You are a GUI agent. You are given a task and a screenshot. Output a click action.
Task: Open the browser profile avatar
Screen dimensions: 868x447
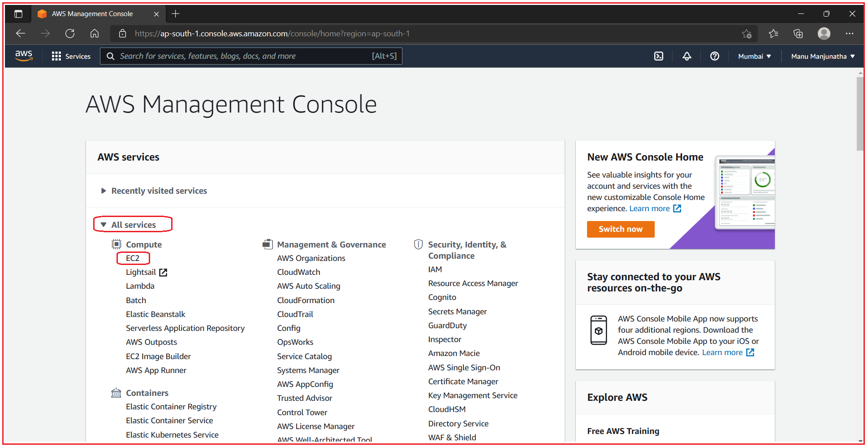tap(824, 34)
